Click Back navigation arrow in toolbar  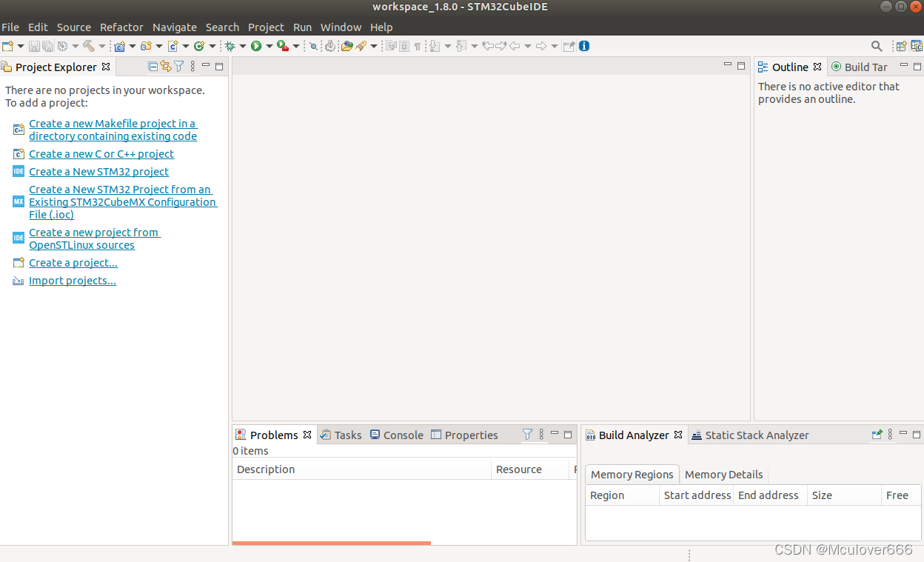[515, 46]
